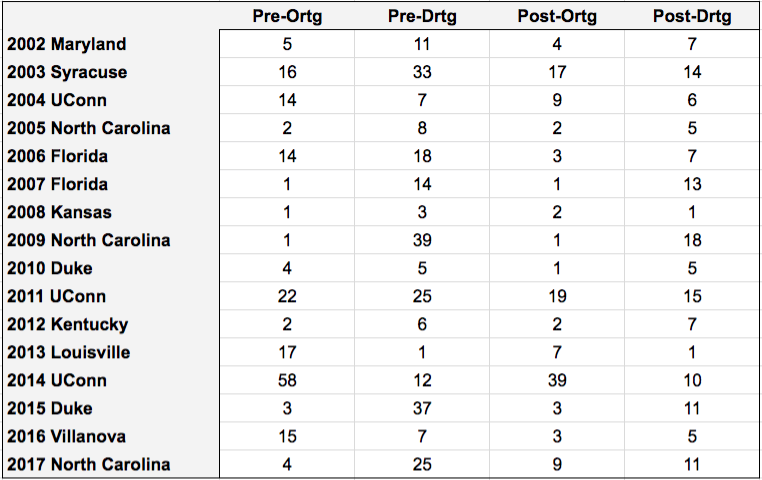This screenshot has width=762, height=480.
Task: Select the Pre-Drtg column header
Action: coord(422,17)
